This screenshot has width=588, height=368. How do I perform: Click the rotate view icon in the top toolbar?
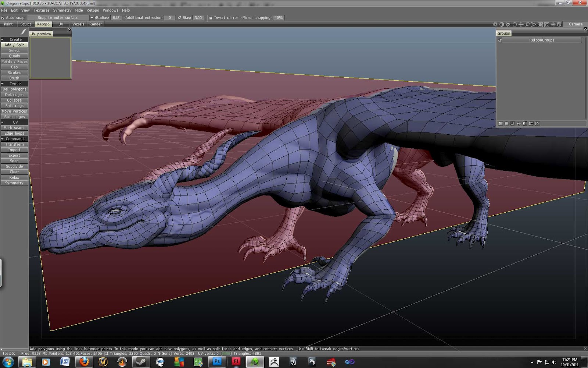pyautogui.click(x=514, y=24)
